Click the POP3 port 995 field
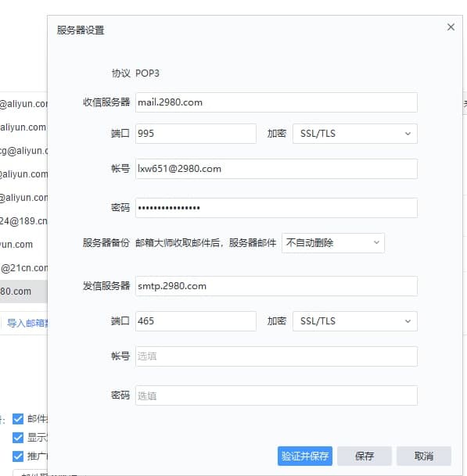 pos(196,134)
